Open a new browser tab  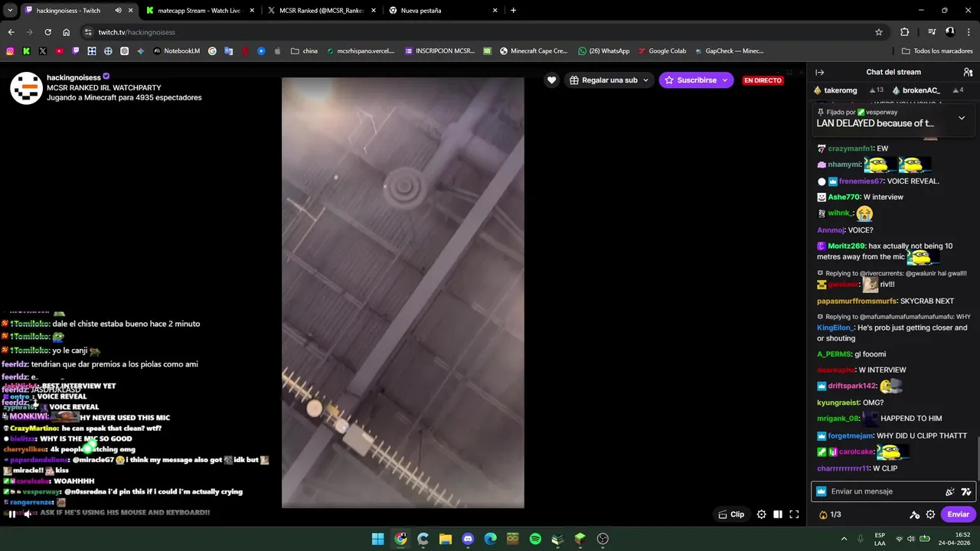point(513,11)
